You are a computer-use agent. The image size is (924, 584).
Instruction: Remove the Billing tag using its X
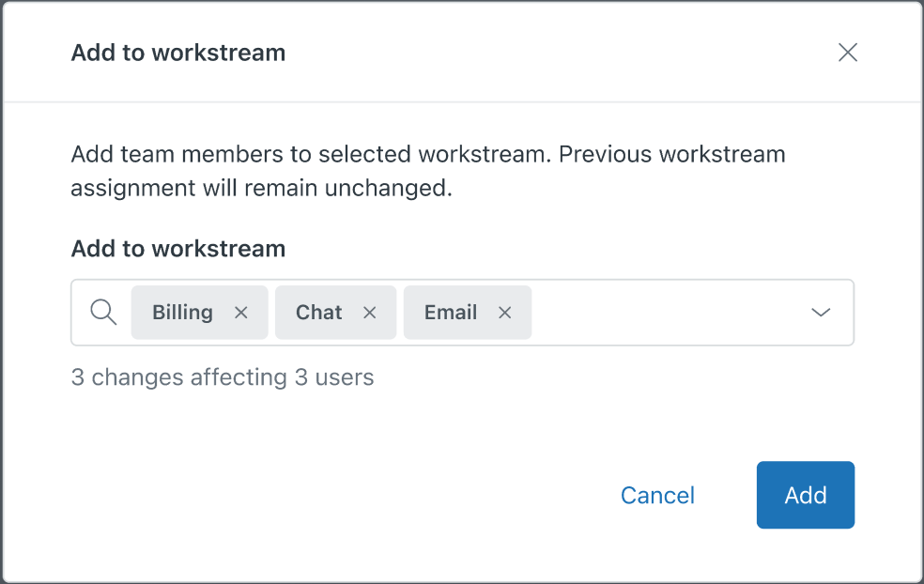(241, 313)
